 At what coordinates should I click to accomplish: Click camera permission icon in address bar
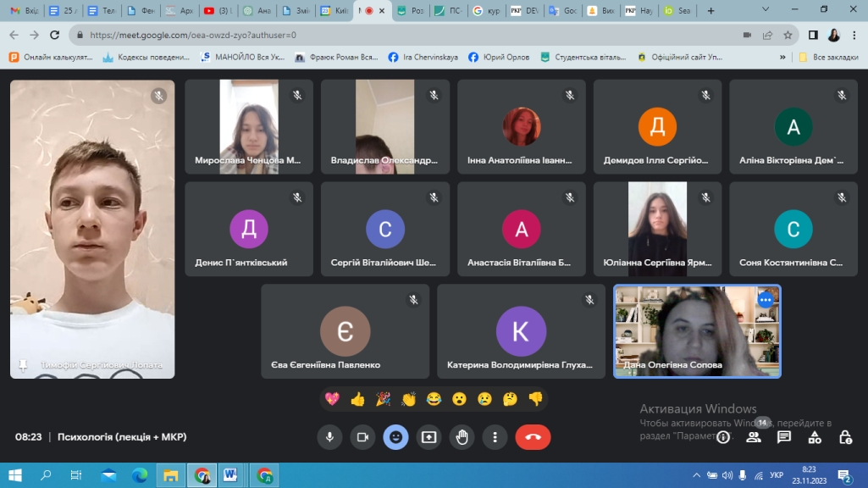(x=747, y=35)
